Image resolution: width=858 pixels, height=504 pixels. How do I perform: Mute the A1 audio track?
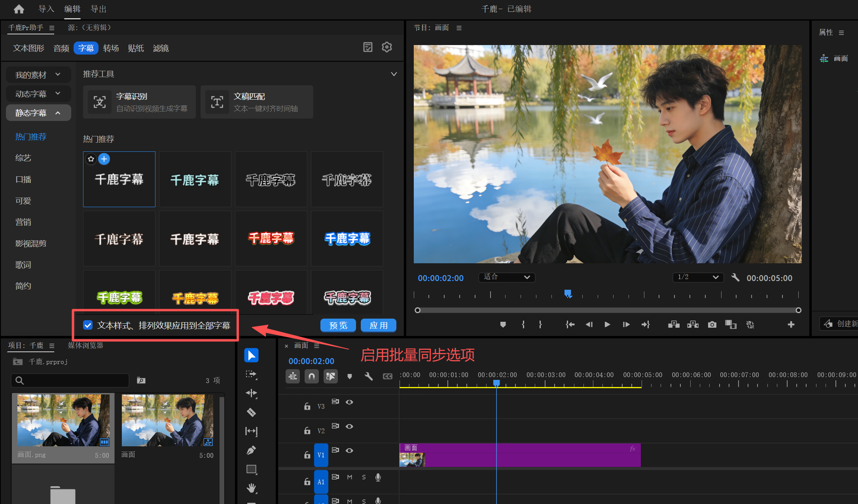[350, 477]
